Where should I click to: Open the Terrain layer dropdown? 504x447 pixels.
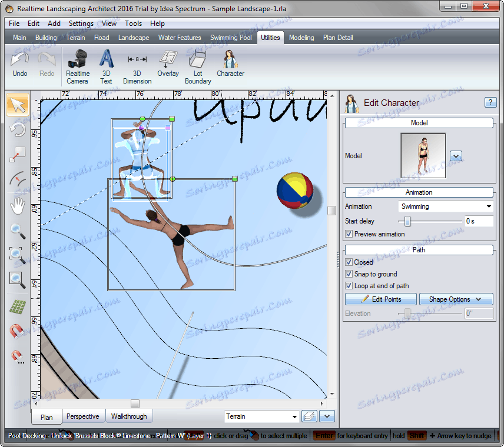(x=261, y=416)
